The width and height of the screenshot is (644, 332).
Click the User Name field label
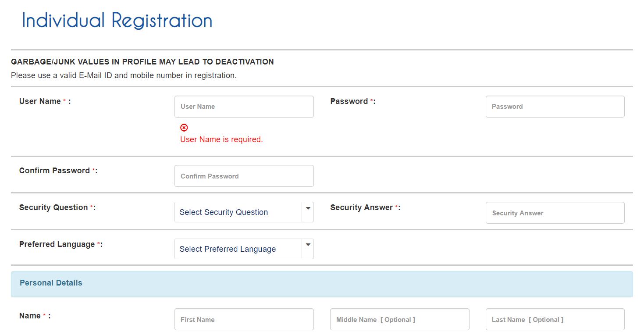tap(40, 101)
